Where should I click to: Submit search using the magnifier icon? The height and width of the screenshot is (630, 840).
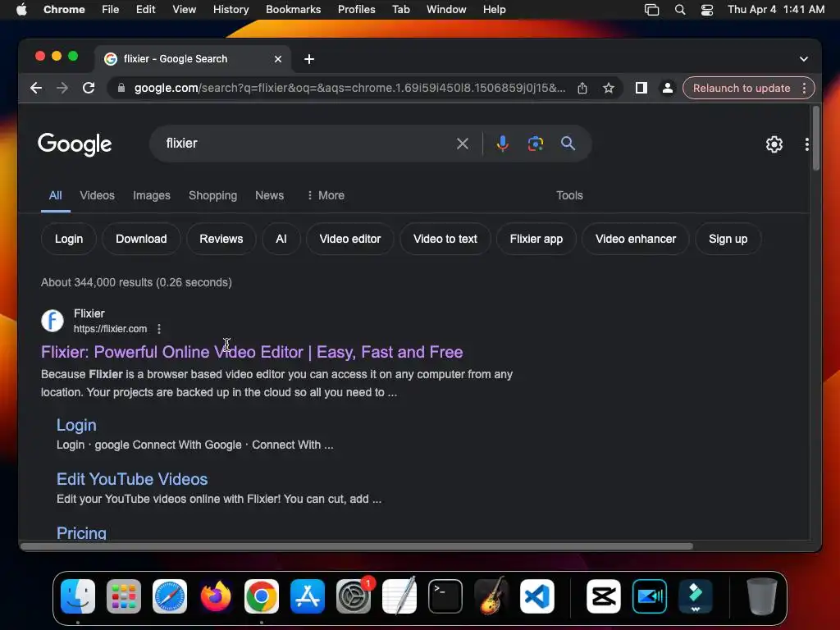[x=568, y=144]
